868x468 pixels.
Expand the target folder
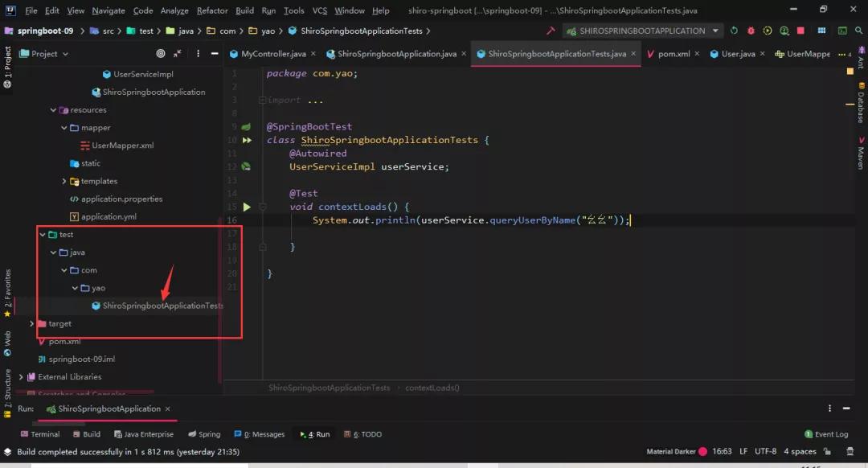(x=31, y=323)
